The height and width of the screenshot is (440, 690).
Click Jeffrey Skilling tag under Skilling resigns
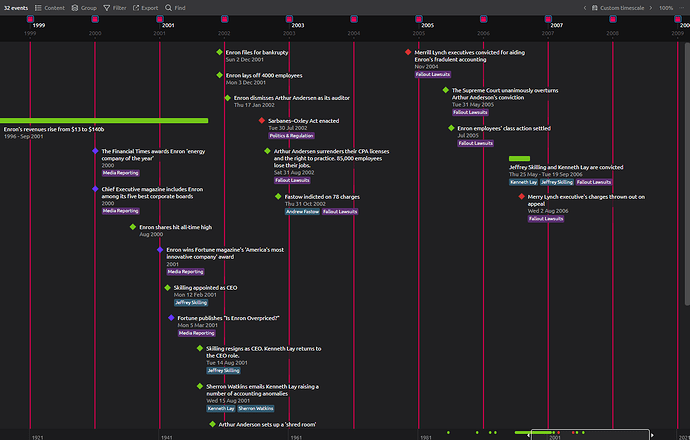pos(224,371)
